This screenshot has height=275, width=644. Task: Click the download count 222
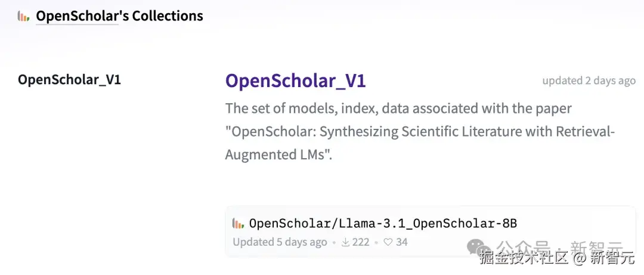point(361,242)
